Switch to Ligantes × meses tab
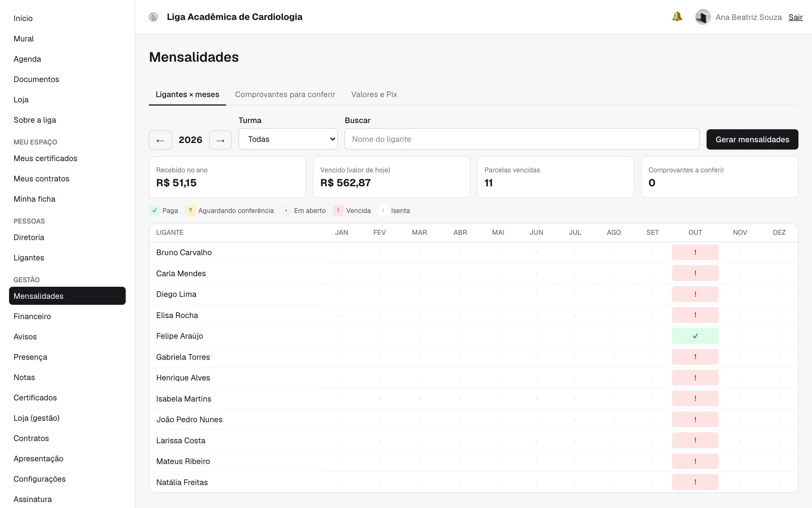Viewport: 812px width, 508px height. coord(187,94)
